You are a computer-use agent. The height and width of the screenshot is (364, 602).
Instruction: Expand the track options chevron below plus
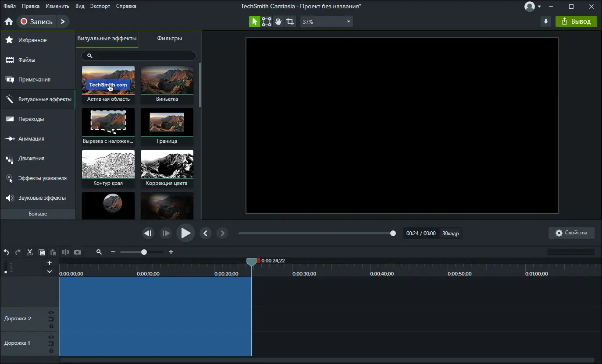(x=50, y=272)
